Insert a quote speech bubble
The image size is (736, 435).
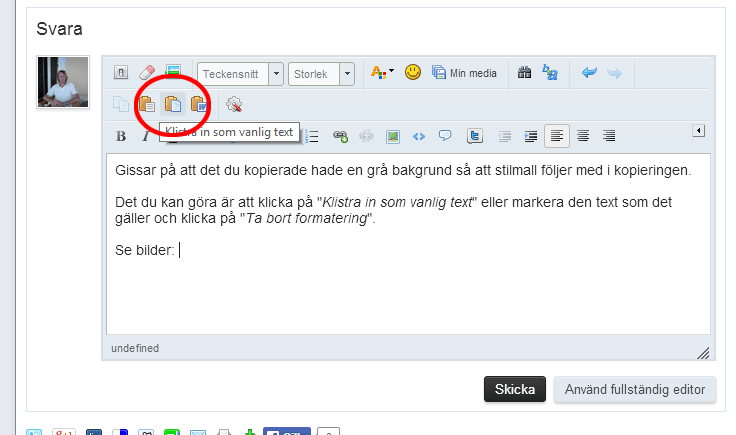click(x=445, y=136)
